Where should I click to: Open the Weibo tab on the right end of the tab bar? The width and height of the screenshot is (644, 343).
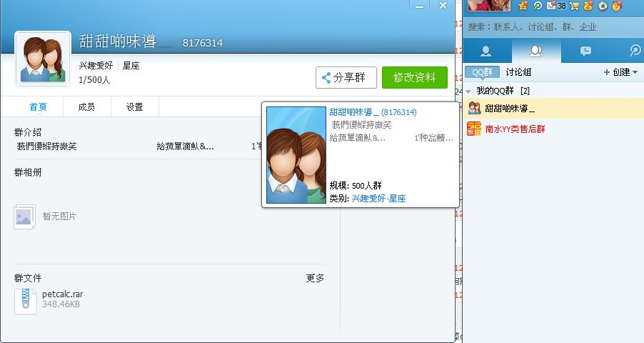click(635, 51)
